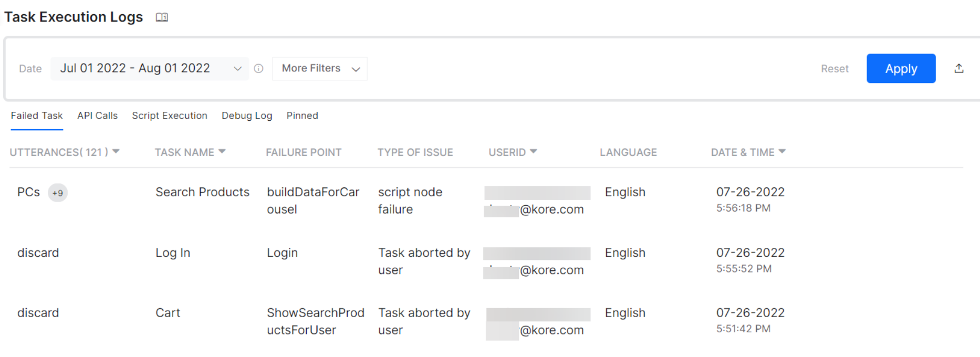Viewport: 980px width, 357px height.
Task: Click the Reset filters link
Action: click(x=834, y=69)
